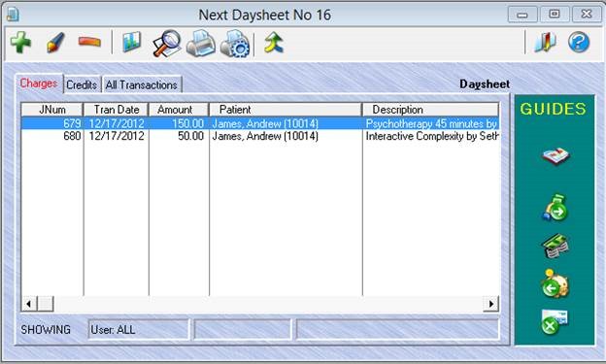Click the red minus delete icon
Image resolution: width=606 pixels, height=364 pixels.
click(89, 42)
